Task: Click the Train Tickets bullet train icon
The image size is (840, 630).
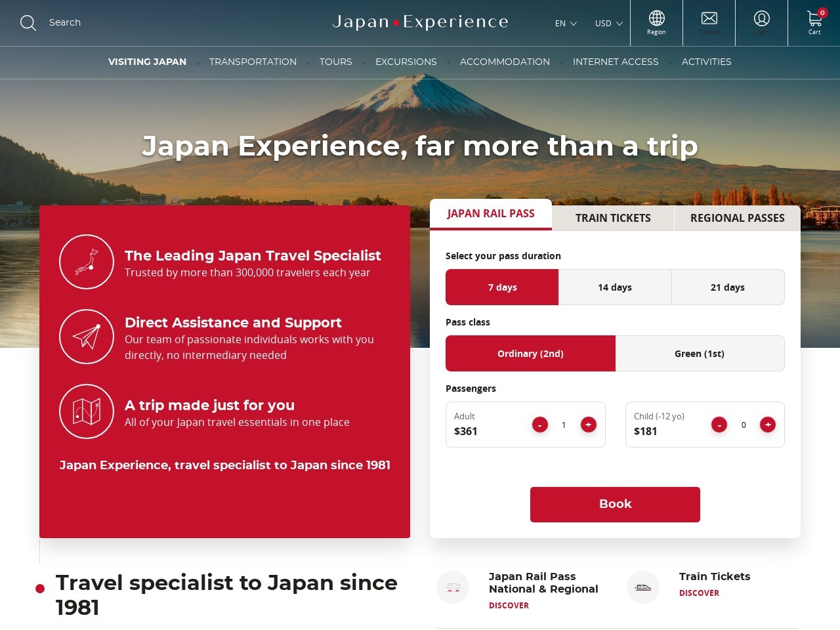Action: (643, 587)
